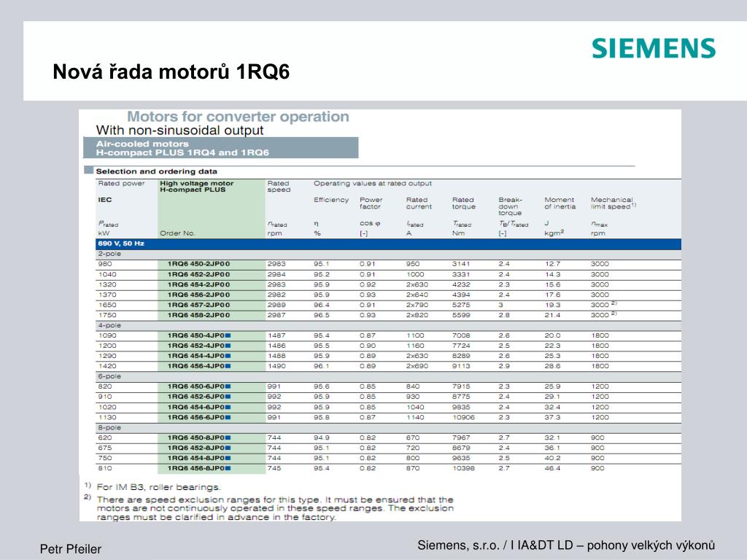This screenshot has width=747, height=560.
Task: Select rated power value 675
Action: [x=105, y=448]
